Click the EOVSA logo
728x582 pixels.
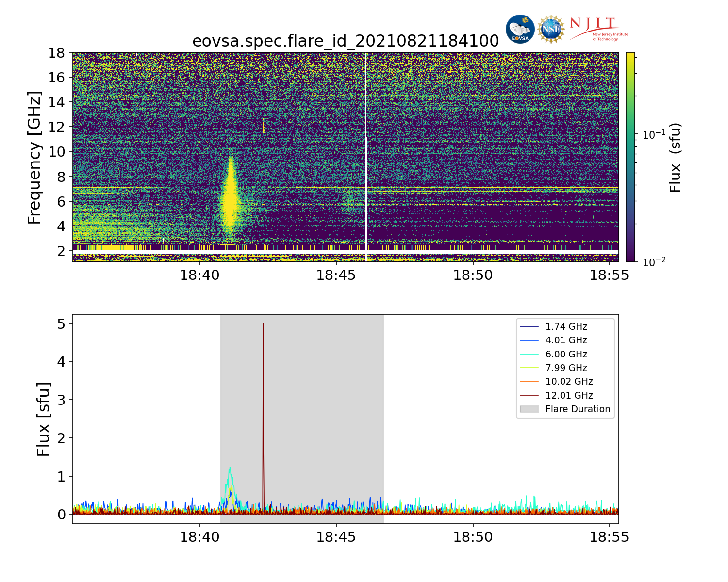coord(520,29)
